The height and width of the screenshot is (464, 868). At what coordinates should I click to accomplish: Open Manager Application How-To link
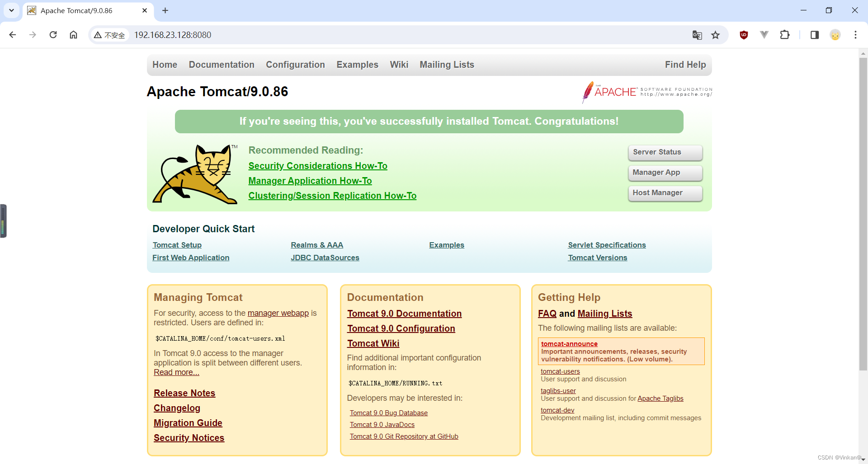(x=310, y=181)
